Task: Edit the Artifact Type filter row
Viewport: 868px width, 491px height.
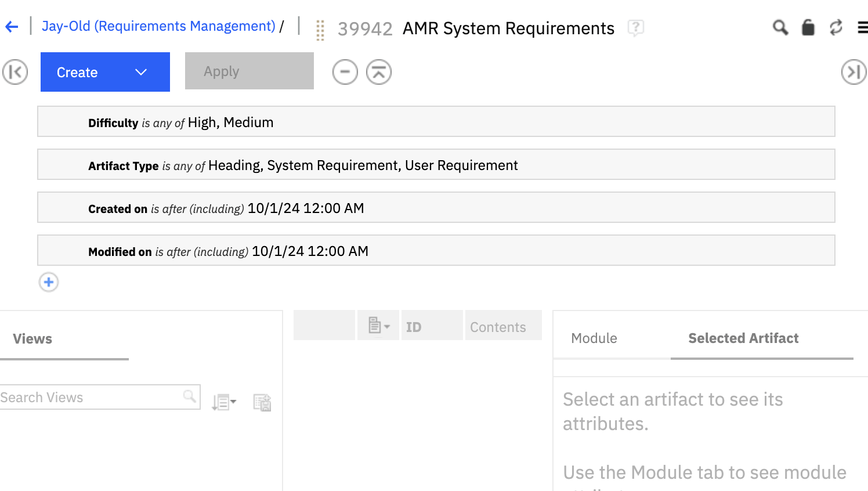Action: tap(436, 164)
